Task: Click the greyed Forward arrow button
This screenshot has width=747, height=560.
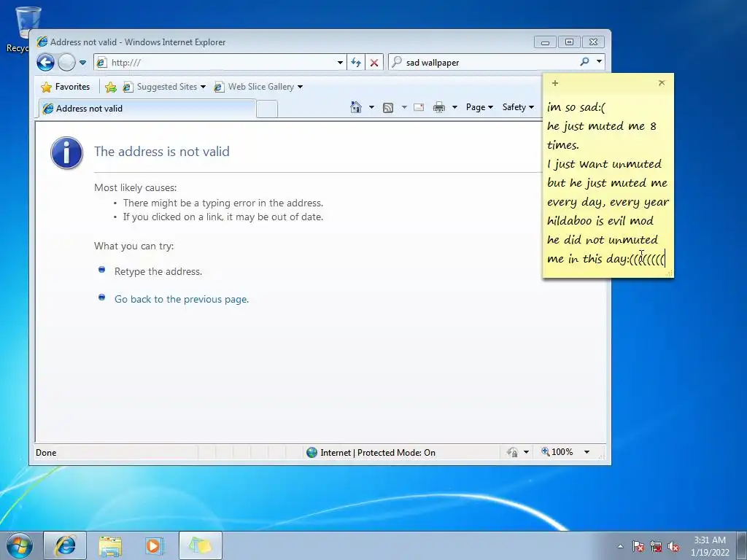Action: (x=66, y=63)
